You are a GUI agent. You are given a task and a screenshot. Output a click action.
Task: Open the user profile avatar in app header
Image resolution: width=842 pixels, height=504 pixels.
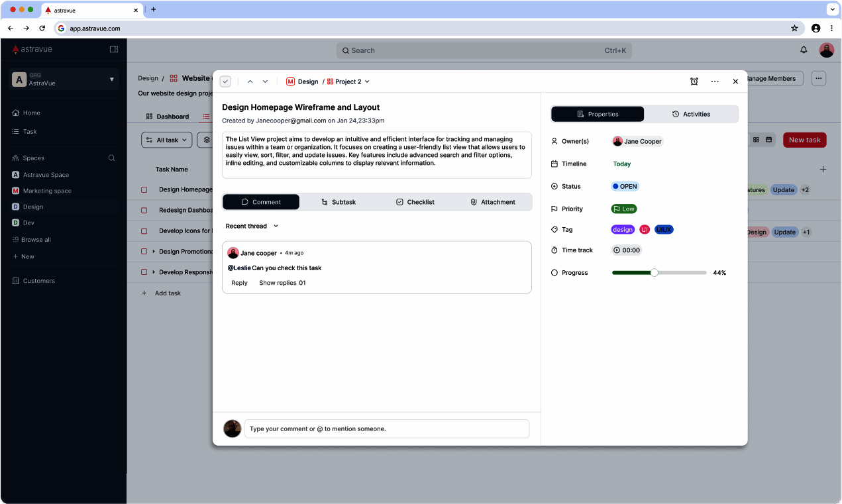(826, 50)
